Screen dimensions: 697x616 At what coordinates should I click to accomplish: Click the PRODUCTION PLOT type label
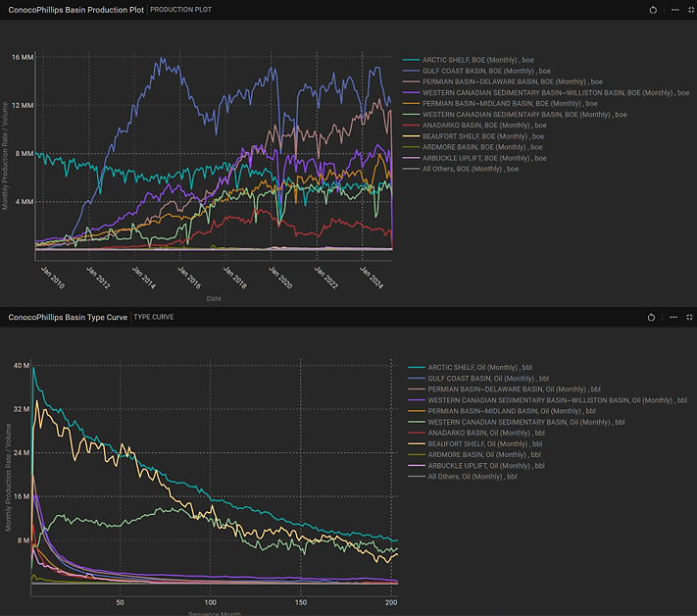(x=181, y=10)
